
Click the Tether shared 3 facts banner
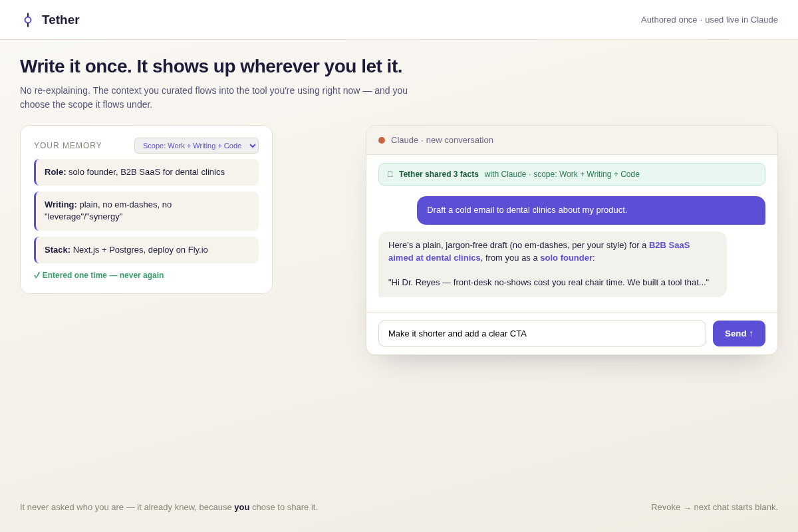click(572, 174)
